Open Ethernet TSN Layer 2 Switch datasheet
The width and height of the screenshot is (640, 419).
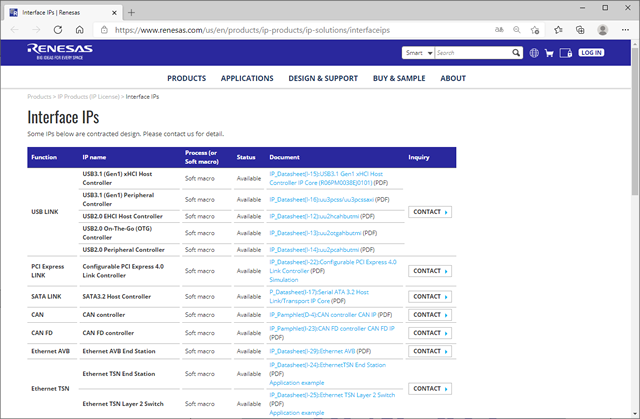(332, 395)
